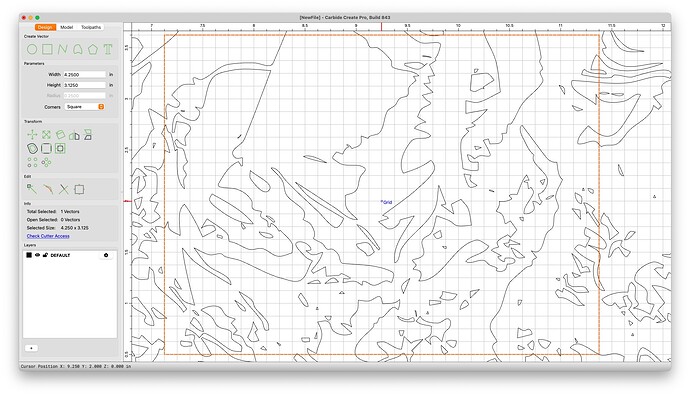690x396 pixels.
Task: Click the Check Cutter Access link
Action: pyautogui.click(x=48, y=236)
